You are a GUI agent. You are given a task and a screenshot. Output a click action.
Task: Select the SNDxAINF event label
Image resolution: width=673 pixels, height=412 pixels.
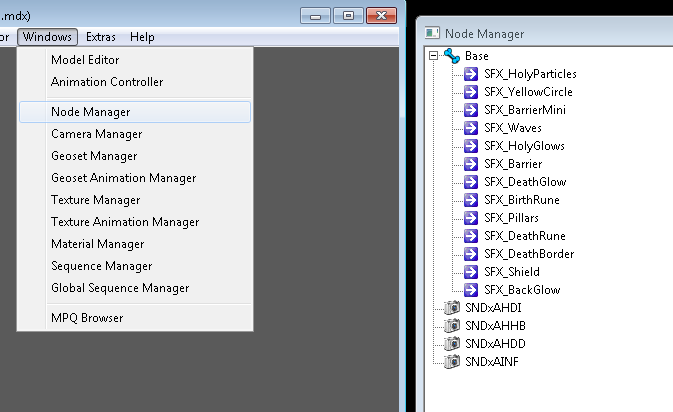[x=492, y=362]
